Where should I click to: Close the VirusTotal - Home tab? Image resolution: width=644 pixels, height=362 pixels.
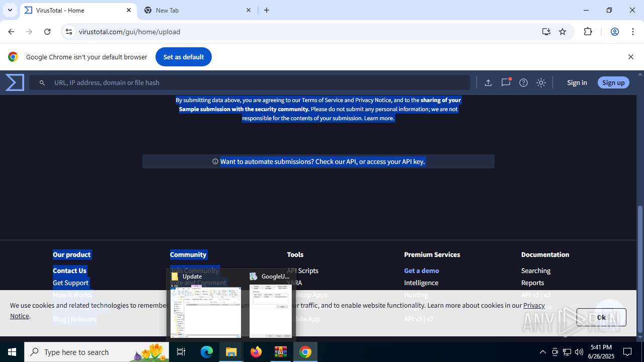[129, 10]
